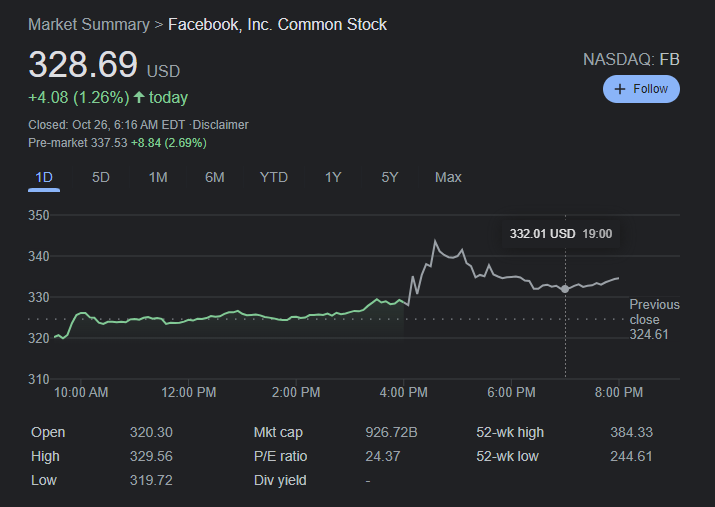Click the Facebook, Inc. Common Stock title
Viewport: 715px width, 507px height.
277,24
